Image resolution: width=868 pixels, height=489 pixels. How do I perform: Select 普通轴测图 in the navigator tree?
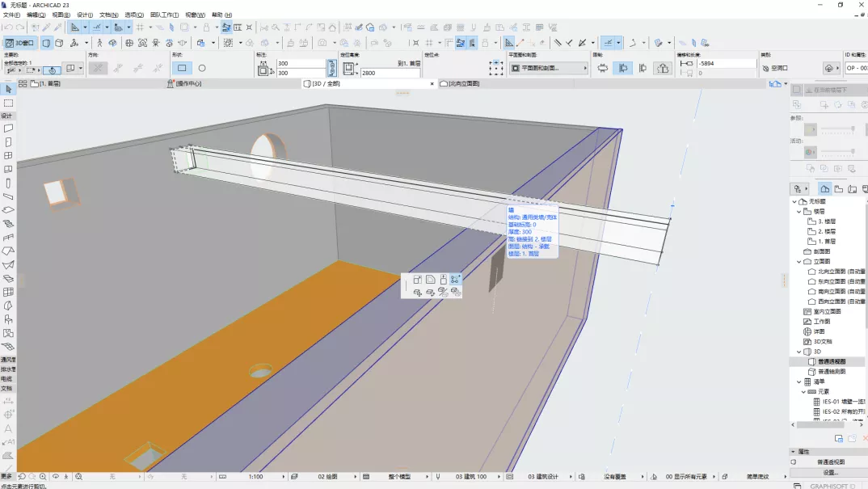point(832,371)
